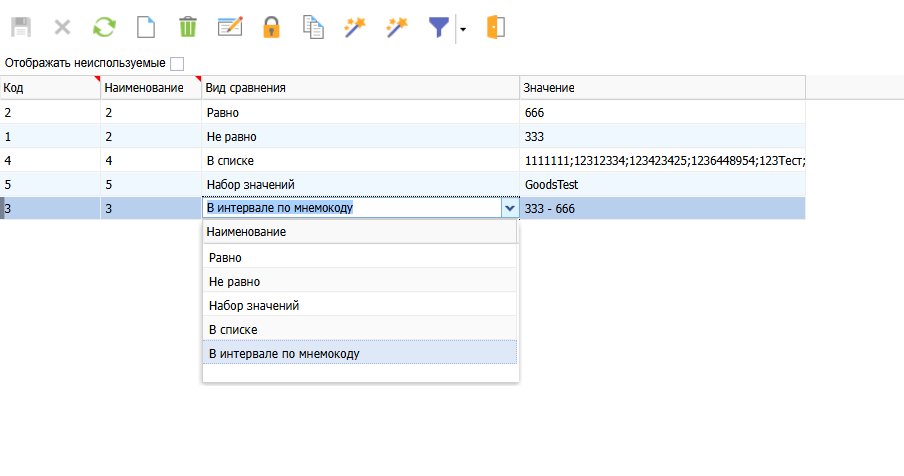The image size is (904, 476).
Task: Copy record using the duplicate pages icon
Action: pos(313,27)
